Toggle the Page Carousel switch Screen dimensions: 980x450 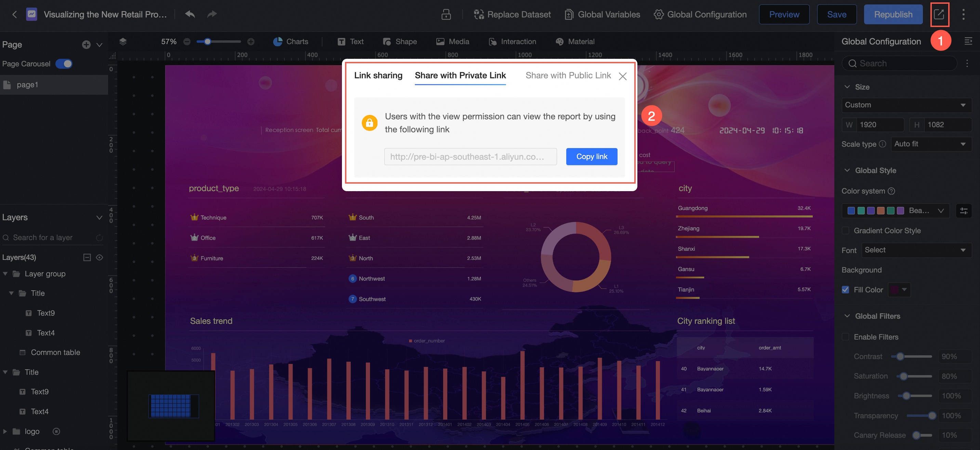64,64
